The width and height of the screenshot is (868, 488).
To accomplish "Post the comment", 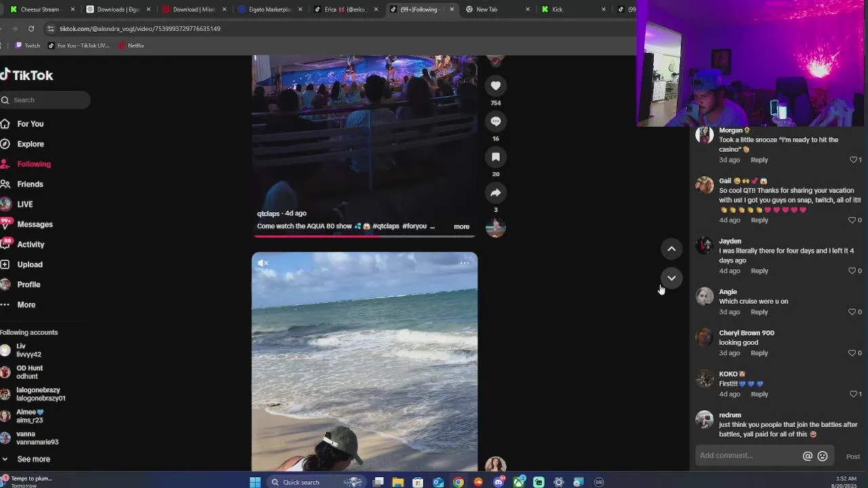I will 853,457.
